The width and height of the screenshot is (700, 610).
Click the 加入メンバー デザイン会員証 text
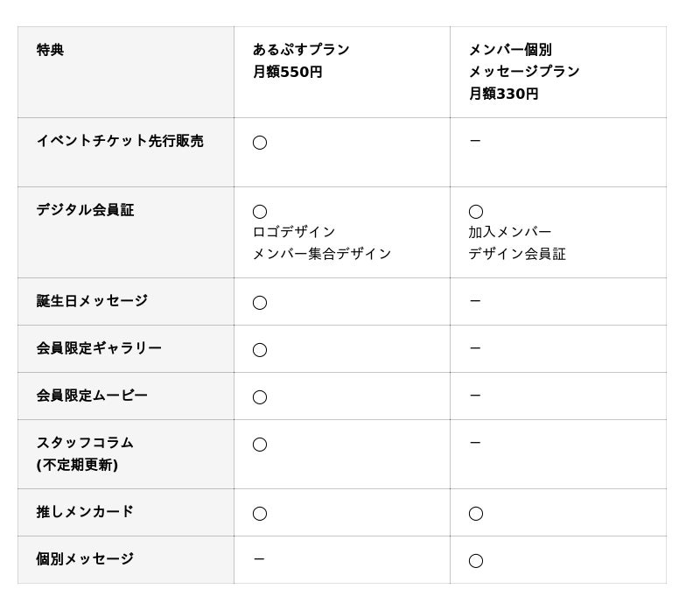(x=516, y=243)
